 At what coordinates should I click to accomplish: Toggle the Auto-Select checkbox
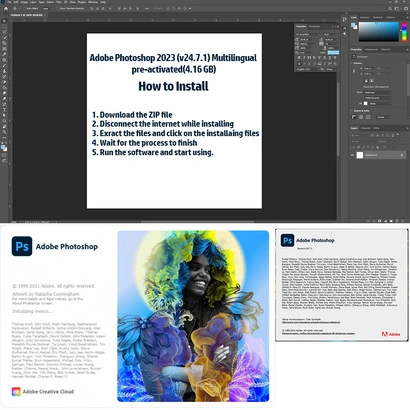click(x=25, y=8)
